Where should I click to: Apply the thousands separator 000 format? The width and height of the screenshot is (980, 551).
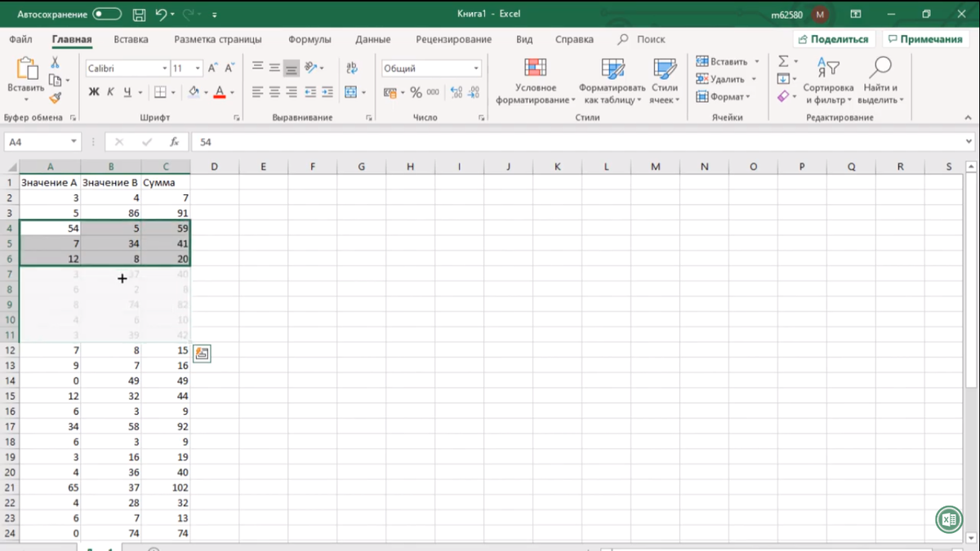pyautogui.click(x=433, y=92)
